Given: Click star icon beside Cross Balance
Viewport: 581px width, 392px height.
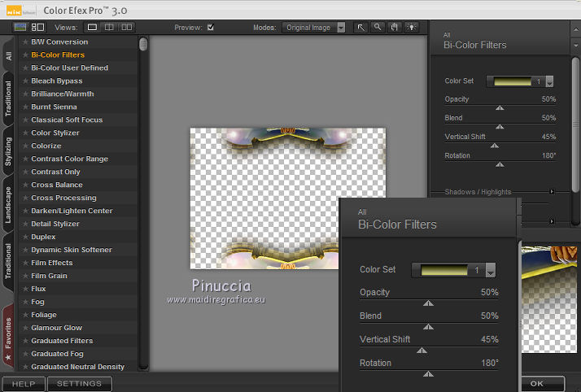Looking at the screenshot, I should (x=25, y=185).
